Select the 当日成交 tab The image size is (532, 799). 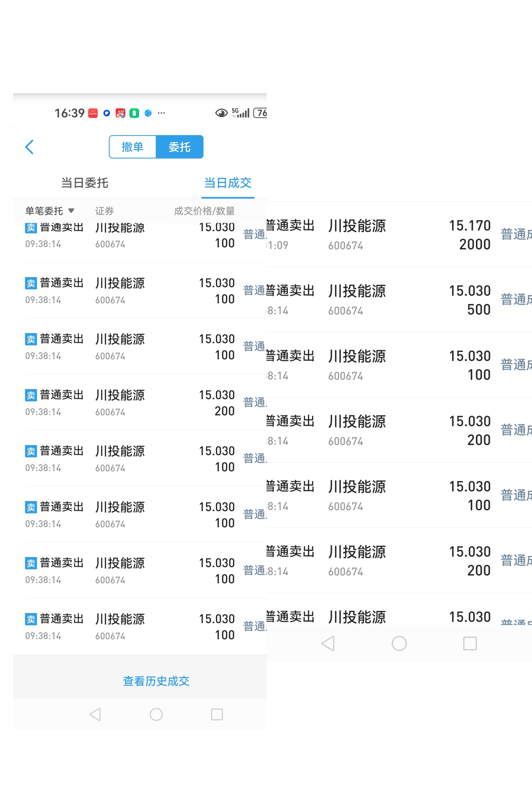click(228, 183)
